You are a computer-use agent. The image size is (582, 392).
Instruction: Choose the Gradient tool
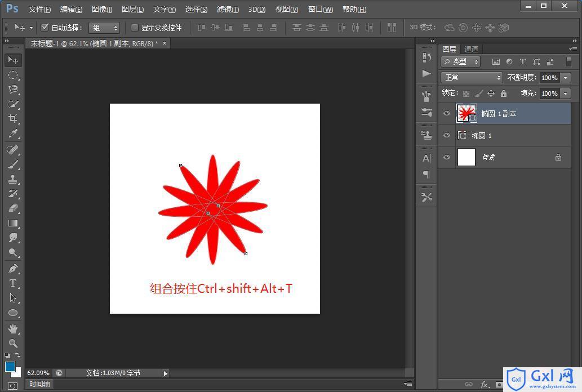tap(13, 223)
